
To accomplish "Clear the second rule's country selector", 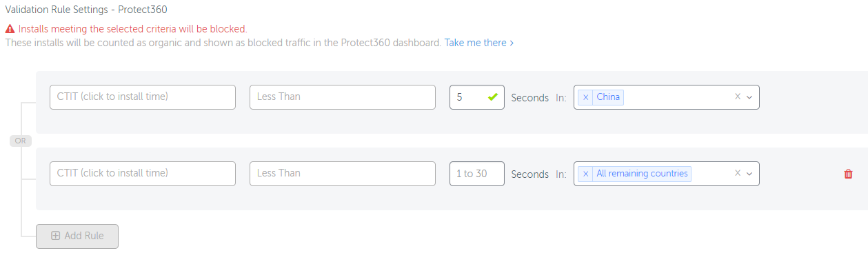I will [737, 173].
